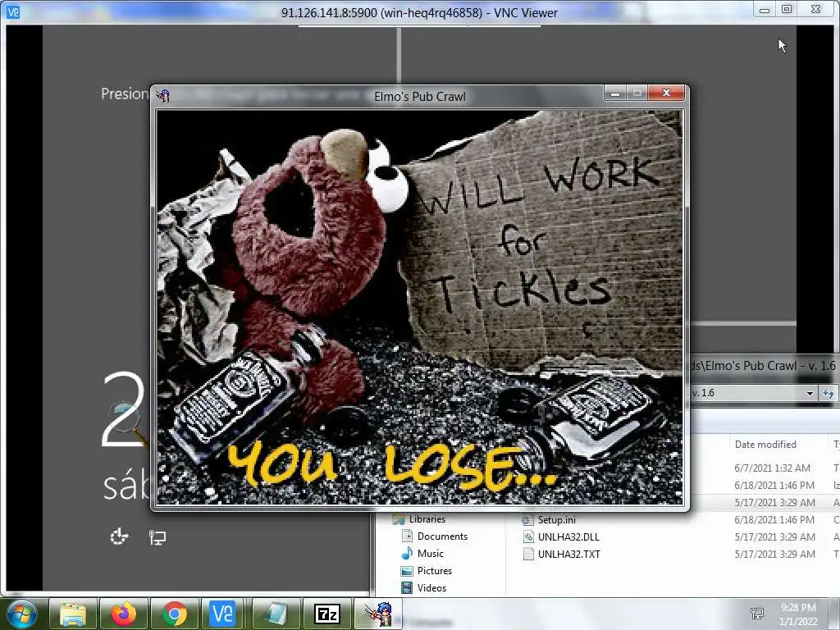Click the remote lock-screen ease of access icon

119,536
